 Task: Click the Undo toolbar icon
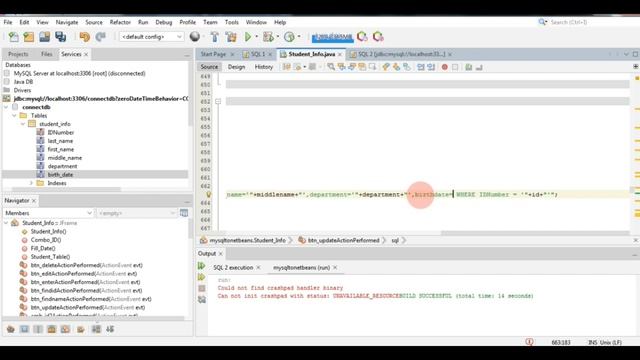(84, 37)
